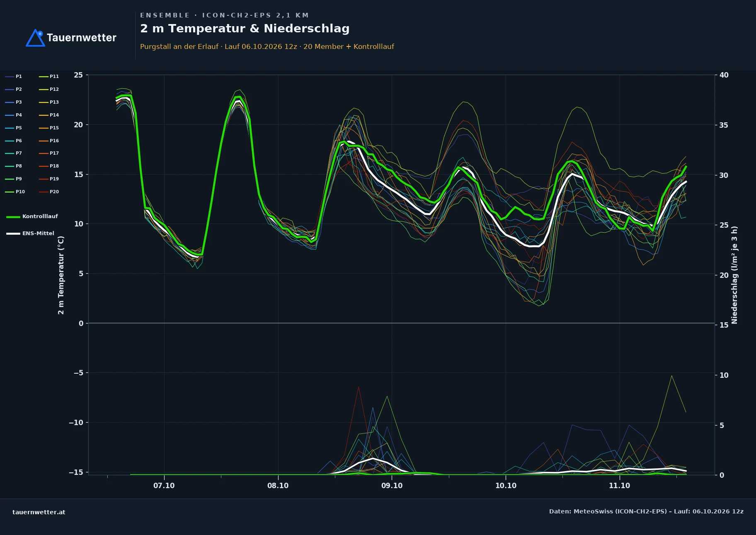Select the P9 legend entry

14,179
